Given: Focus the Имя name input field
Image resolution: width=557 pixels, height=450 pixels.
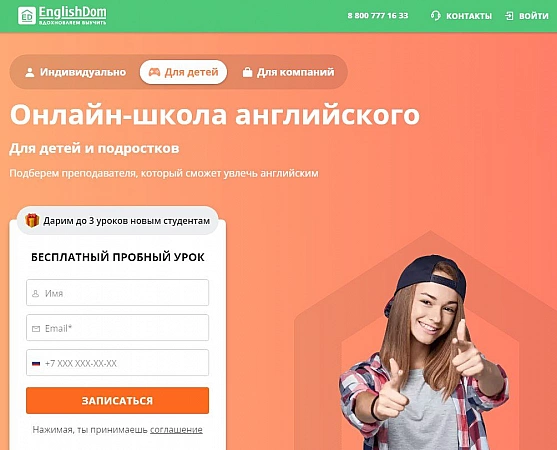Looking at the screenshot, I should 118,292.
